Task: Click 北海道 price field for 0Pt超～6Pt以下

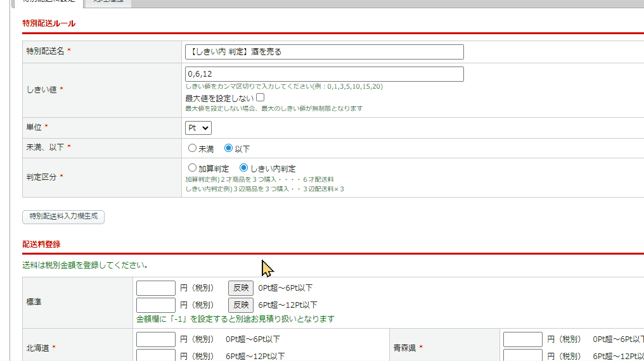Action: click(156, 339)
